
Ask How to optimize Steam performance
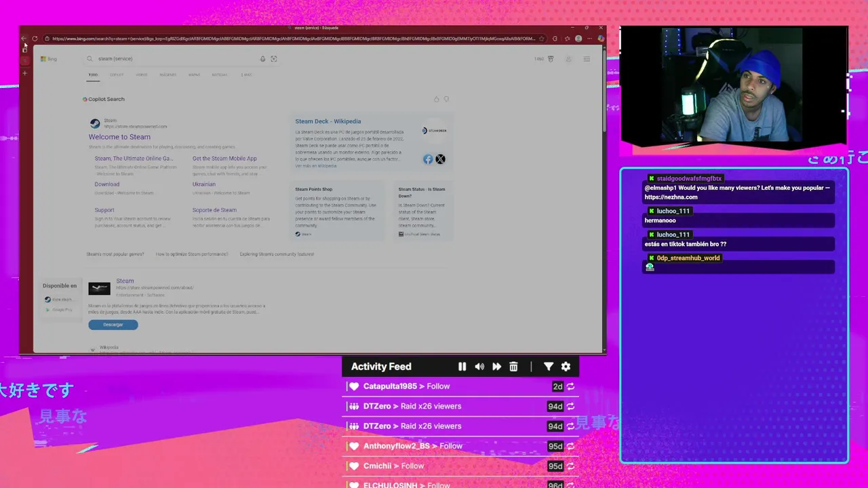coord(192,254)
